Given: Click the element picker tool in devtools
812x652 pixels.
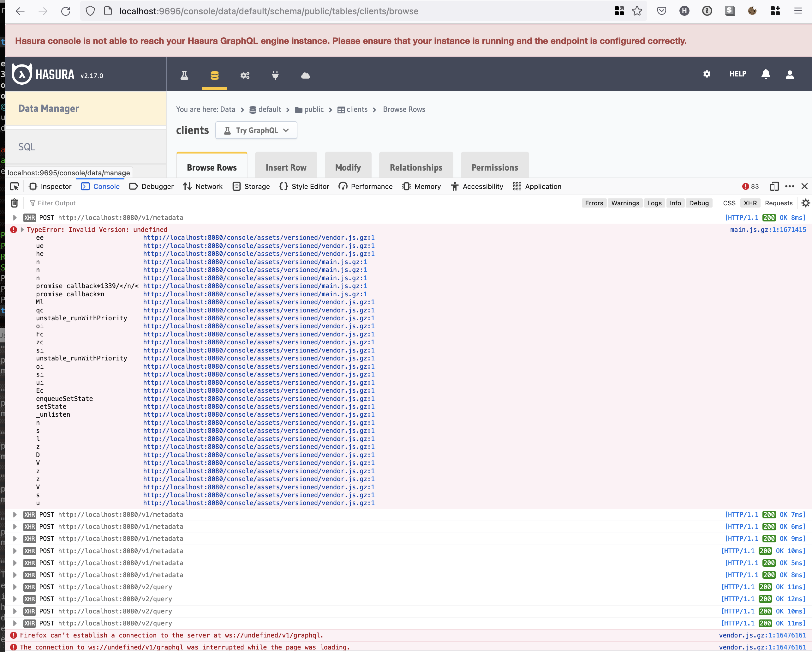Looking at the screenshot, I should click(14, 187).
